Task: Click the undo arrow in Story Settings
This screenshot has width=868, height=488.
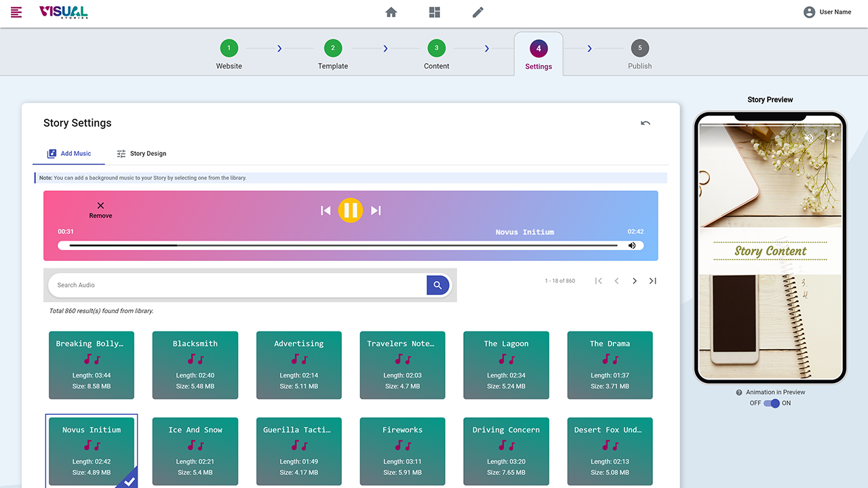Action: [645, 123]
